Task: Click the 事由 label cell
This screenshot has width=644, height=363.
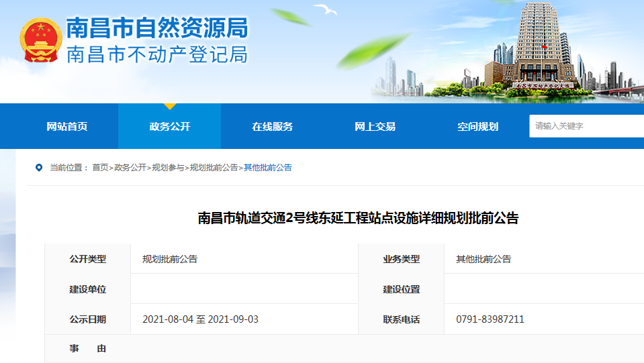Action: pyautogui.click(x=87, y=349)
